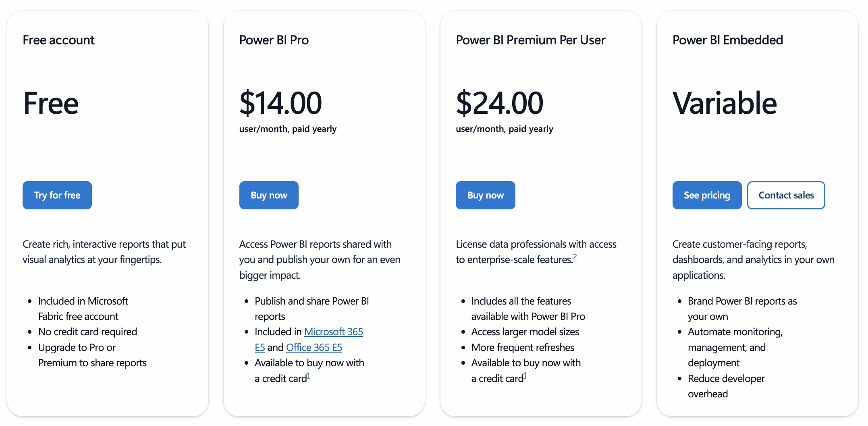The width and height of the screenshot is (868, 426).
Task: Click the Power BI Pro heading
Action: [x=274, y=40]
